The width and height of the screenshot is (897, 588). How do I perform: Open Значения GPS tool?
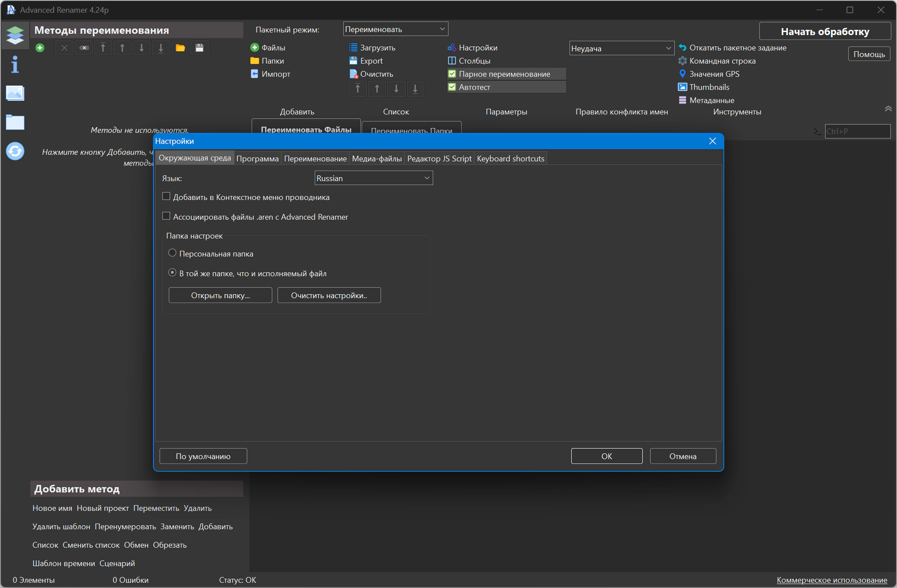(709, 74)
